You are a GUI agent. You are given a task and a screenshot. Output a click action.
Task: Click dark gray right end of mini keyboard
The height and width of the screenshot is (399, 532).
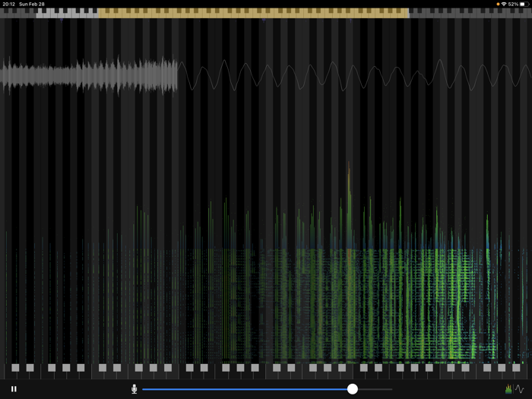tap(470, 13)
